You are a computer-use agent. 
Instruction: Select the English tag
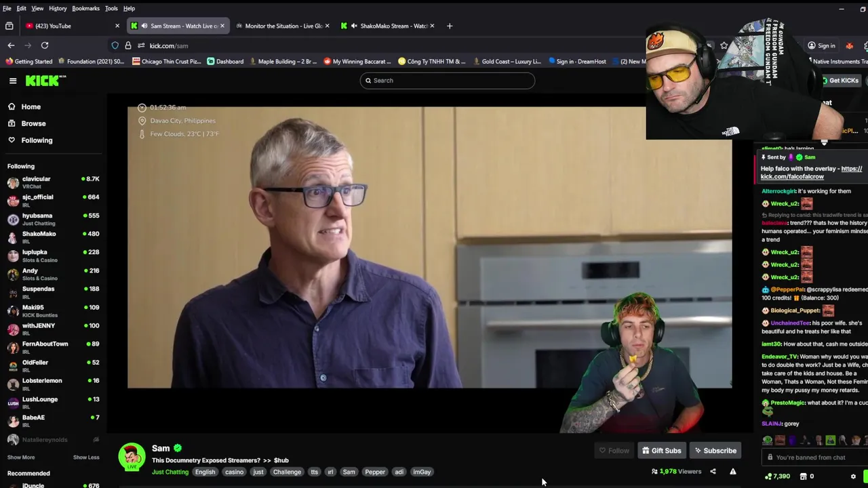(205, 472)
